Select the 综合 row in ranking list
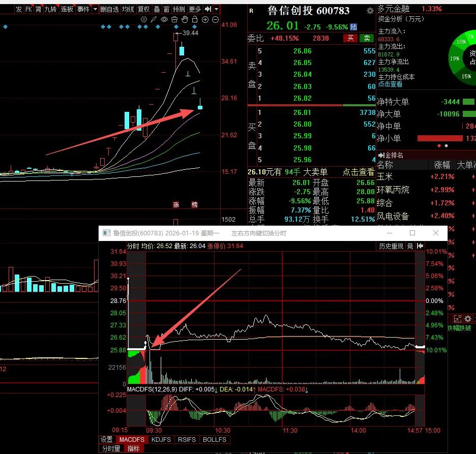 pos(426,203)
